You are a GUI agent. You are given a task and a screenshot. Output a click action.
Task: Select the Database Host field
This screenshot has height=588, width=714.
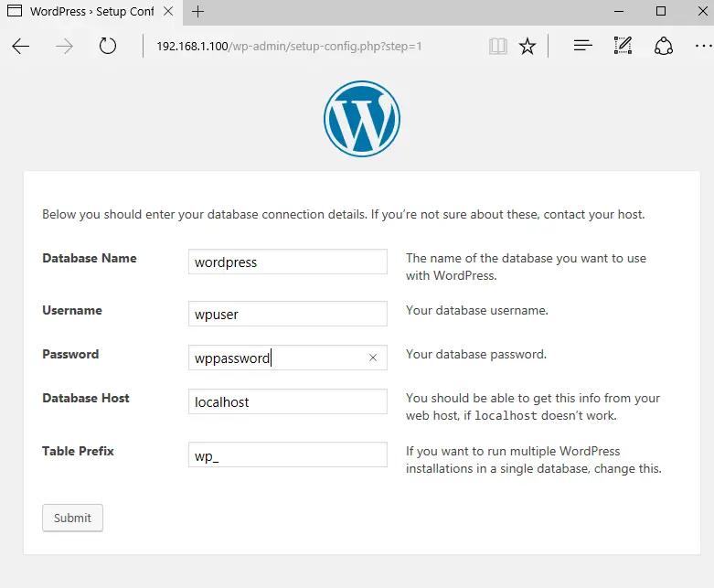[287, 401]
